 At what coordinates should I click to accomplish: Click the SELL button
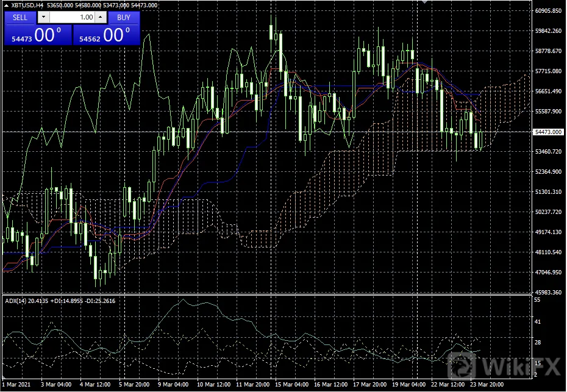pos(20,17)
